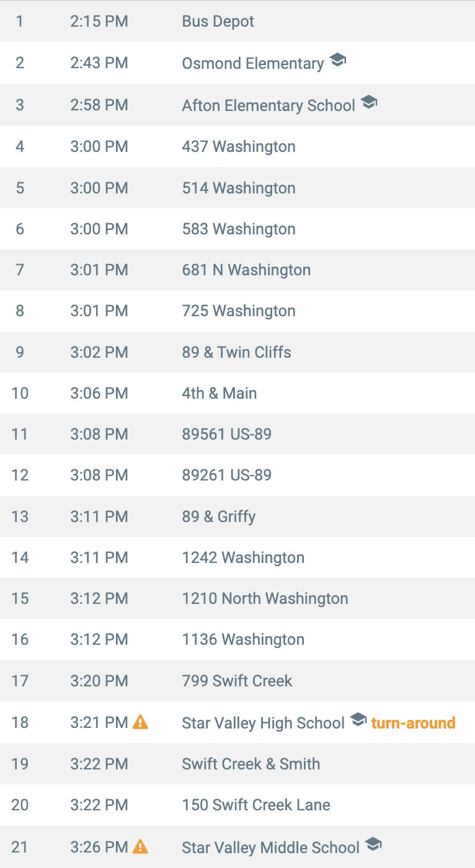Click the warning triangle at 3:26 PM

tap(141, 846)
